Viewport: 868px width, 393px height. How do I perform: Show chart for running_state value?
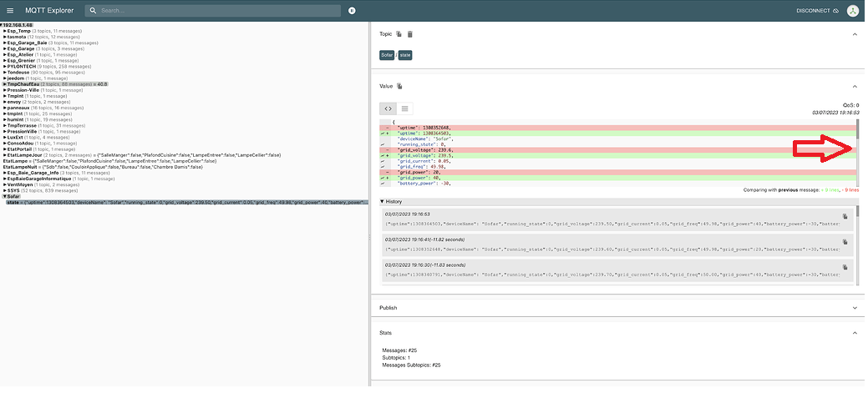(x=383, y=144)
